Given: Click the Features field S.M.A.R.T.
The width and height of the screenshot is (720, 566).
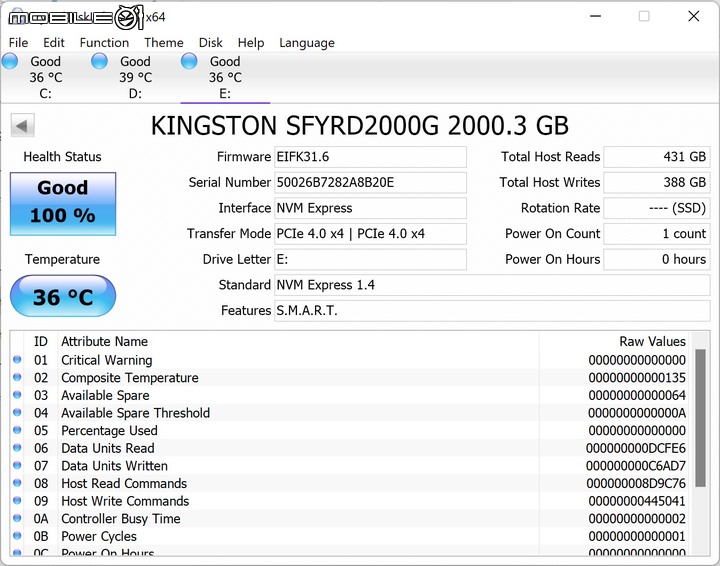Looking at the screenshot, I should pyautogui.click(x=492, y=311).
